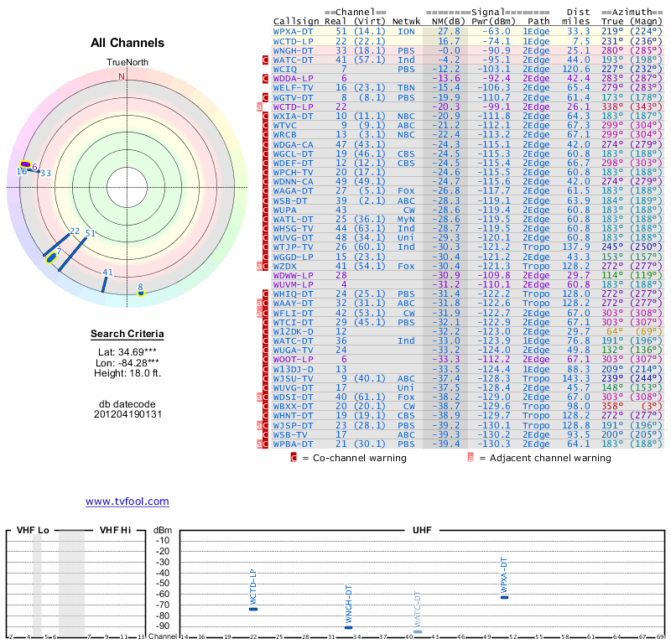Click the Callsign column header
Screen dimensions: 671x644
pos(296,21)
